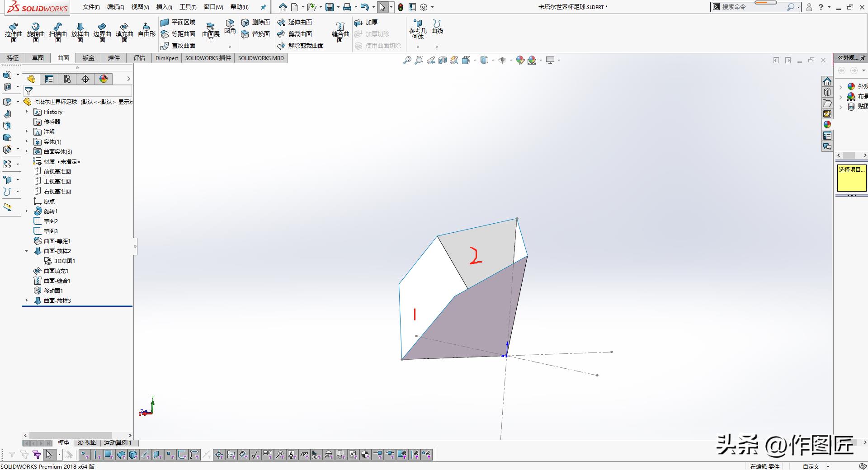868x470 pixels.
Task: Select the 拉伸曲面 extruded surface tool
Action: coord(14,32)
